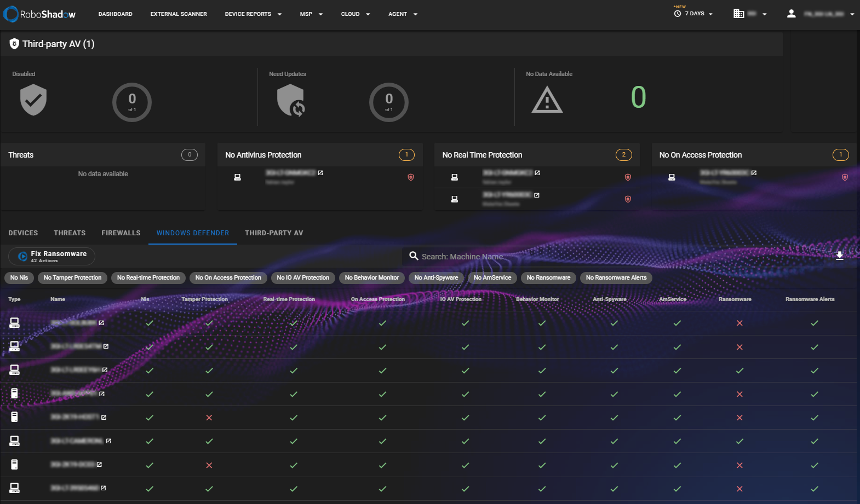Open the External Scanner page

179,14
